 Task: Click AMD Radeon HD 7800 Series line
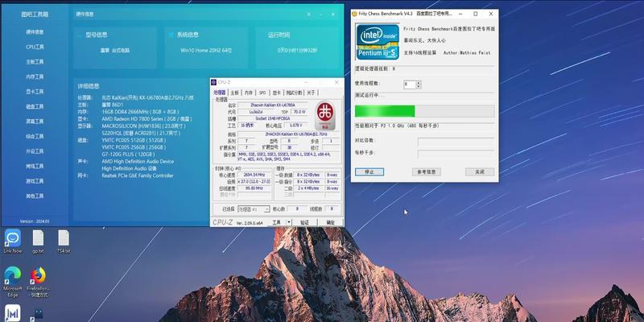(147, 118)
